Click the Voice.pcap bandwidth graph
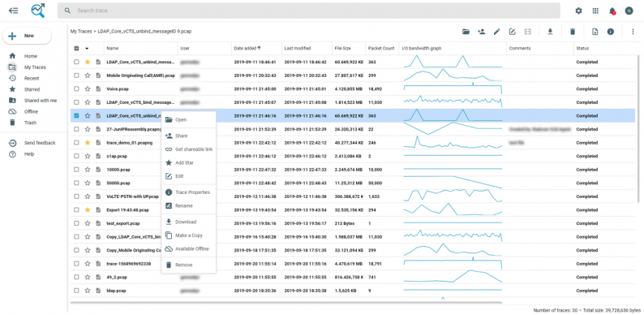The image size is (644, 315). (x=453, y=88)
